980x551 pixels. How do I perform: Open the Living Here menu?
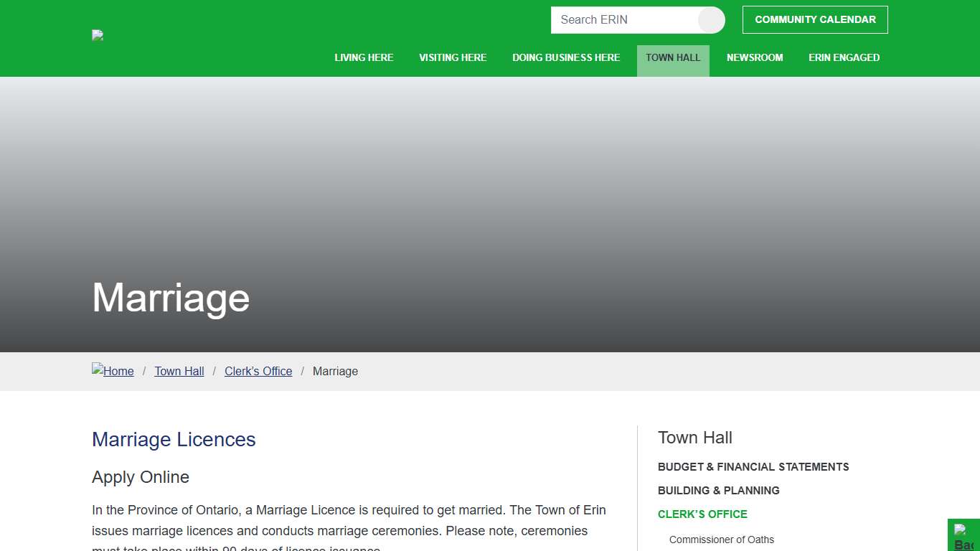tap(364, 58)
